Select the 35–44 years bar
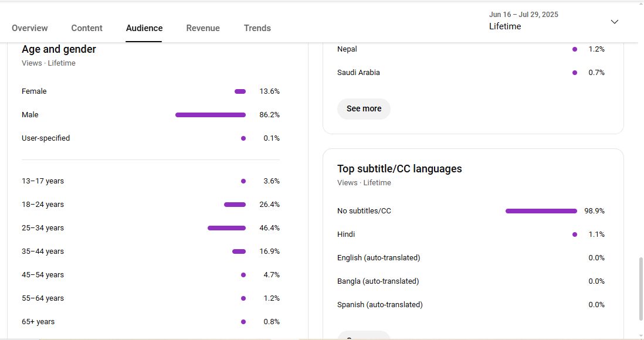This screenshot has width=644, height=340. pyautogui.click(x=239, y=251)
